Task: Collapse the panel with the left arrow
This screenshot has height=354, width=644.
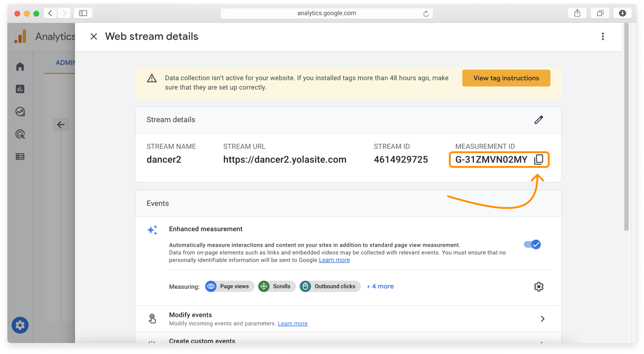Action: tap(60, 124)
